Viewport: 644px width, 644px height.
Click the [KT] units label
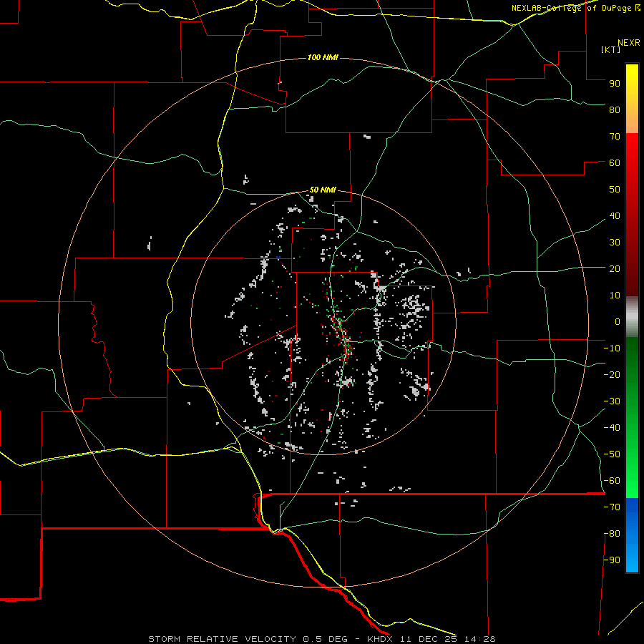[610, 49]
